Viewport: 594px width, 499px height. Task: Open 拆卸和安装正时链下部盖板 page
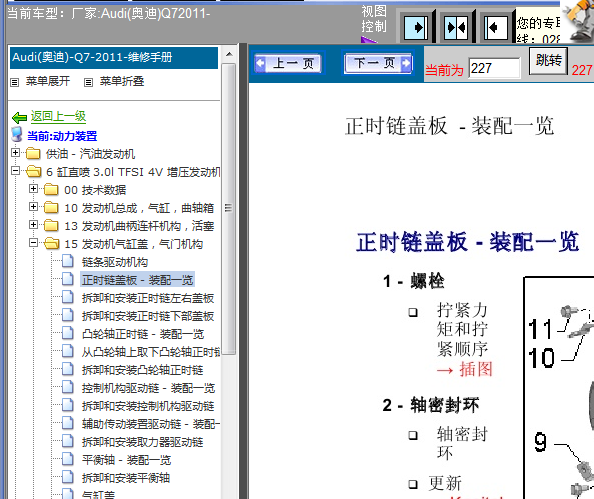click(148, 316)
